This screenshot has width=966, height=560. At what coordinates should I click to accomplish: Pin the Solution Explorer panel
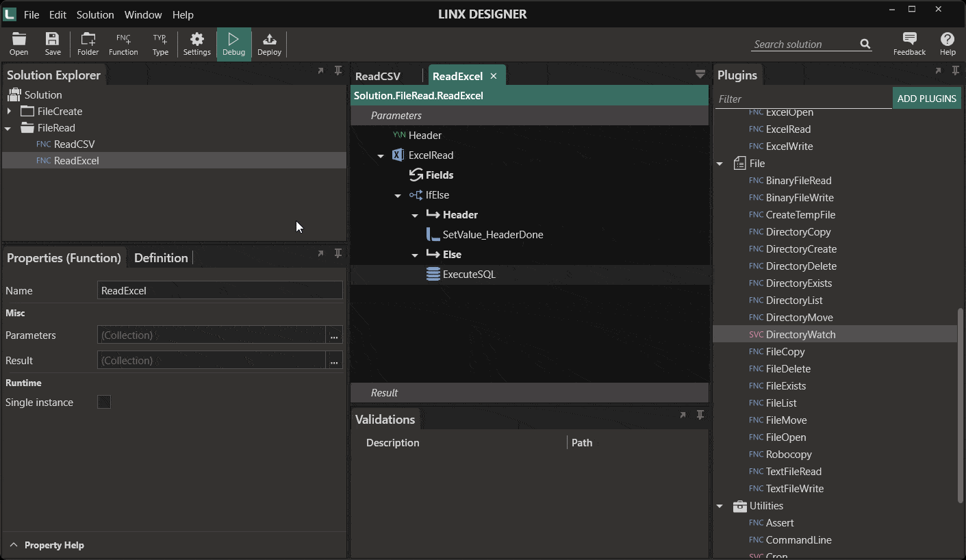[x=338, y=71]
